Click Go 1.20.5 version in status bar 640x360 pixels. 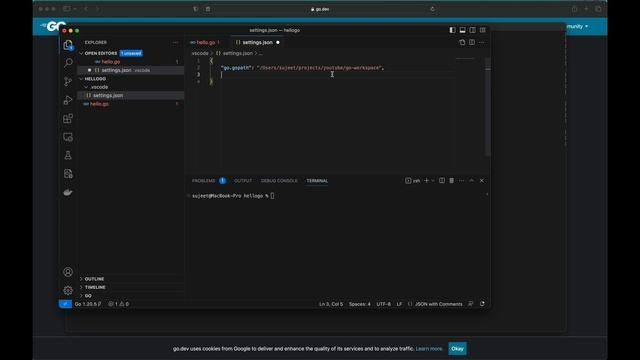(x=88, y=304)
